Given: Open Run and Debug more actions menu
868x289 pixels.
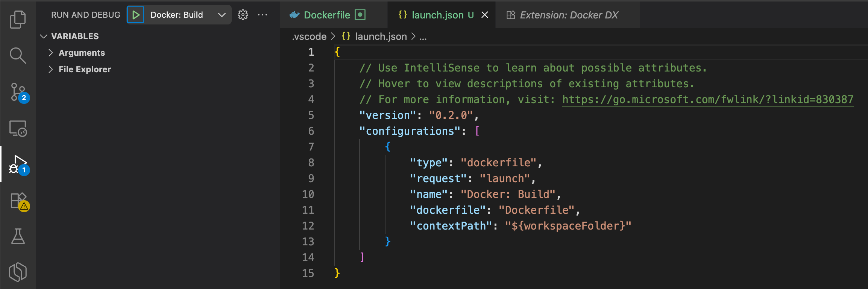Looking at the screenshot, I should click(x=263, y=15).
